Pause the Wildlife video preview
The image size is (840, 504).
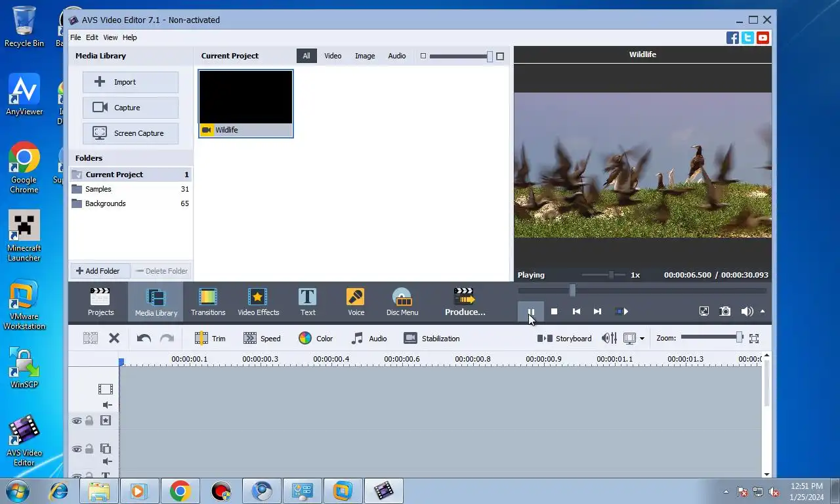[531, 312]
